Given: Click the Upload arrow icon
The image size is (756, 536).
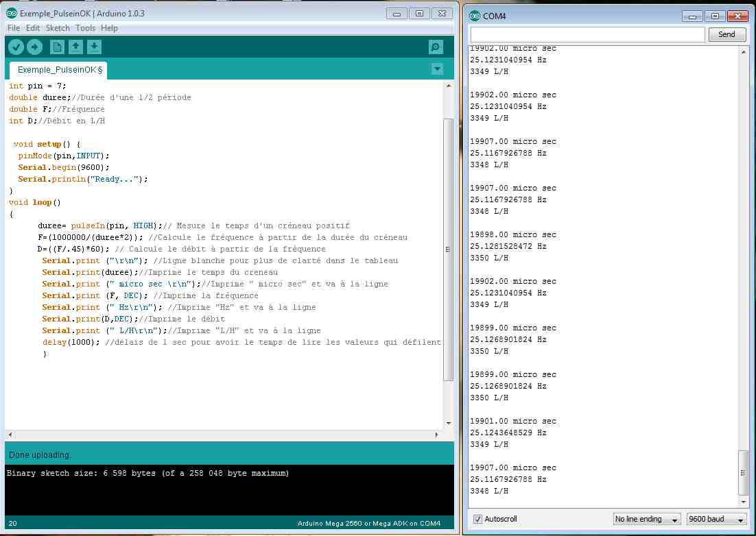Looking at the screenshot, I should click(x=34, y=47).
